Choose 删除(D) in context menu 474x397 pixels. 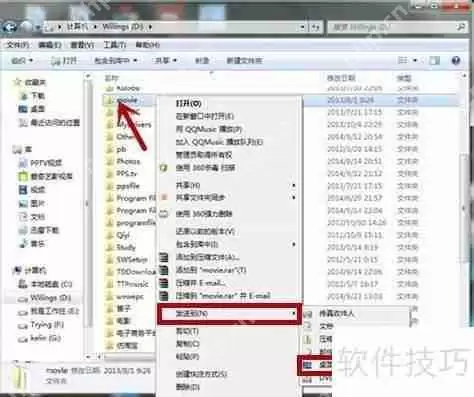(x=188, y=387)
